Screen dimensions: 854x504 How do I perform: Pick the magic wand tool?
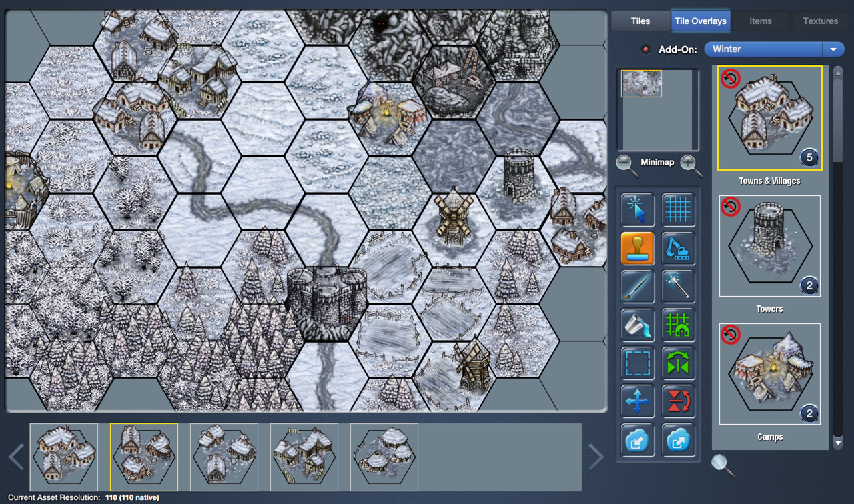678,287
